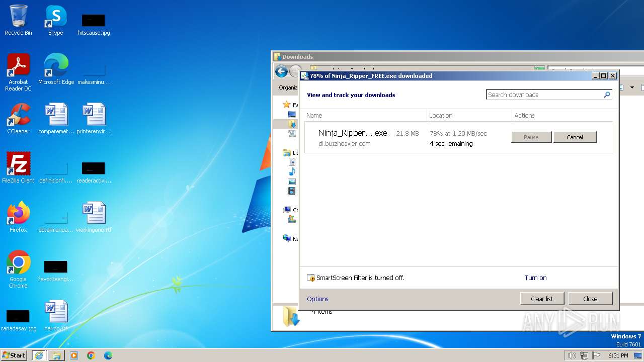Click the 21.8 MB file size
This screenshot has width=644, height=362.
pos(408,133)
